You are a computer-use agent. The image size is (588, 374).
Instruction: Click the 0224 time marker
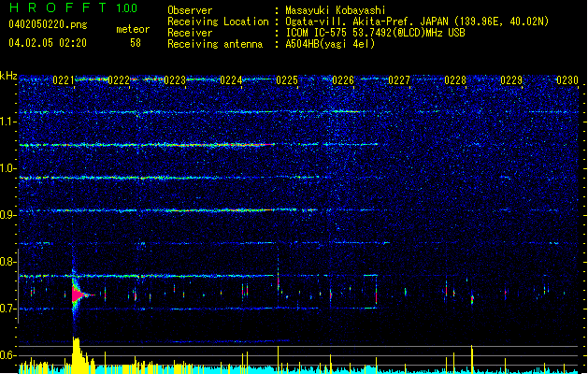(231, 80)
